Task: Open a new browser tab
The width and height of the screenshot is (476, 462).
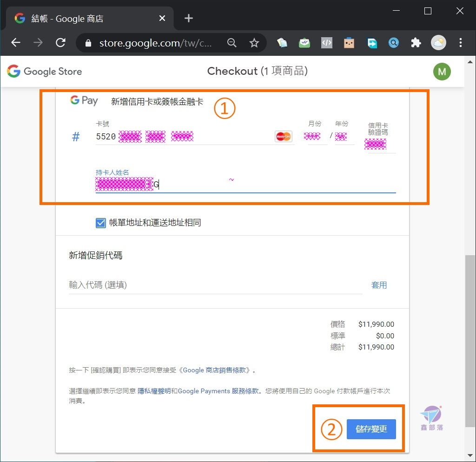Action: 189,18
